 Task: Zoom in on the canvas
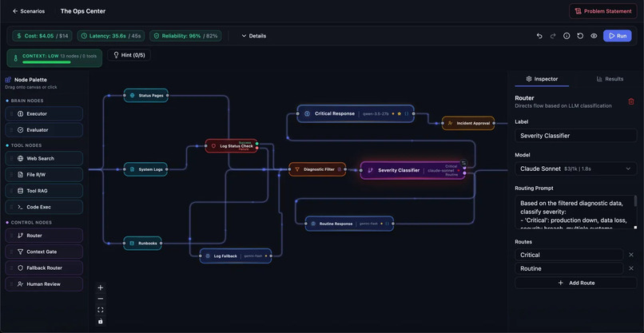[100, 287]
